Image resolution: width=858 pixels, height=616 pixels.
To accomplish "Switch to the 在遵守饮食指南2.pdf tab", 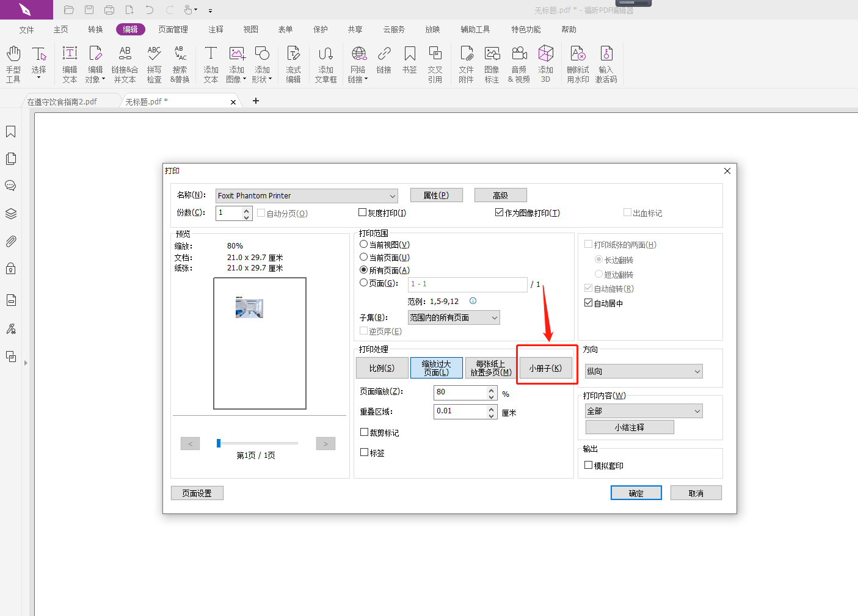I will [x=63, y=101].
